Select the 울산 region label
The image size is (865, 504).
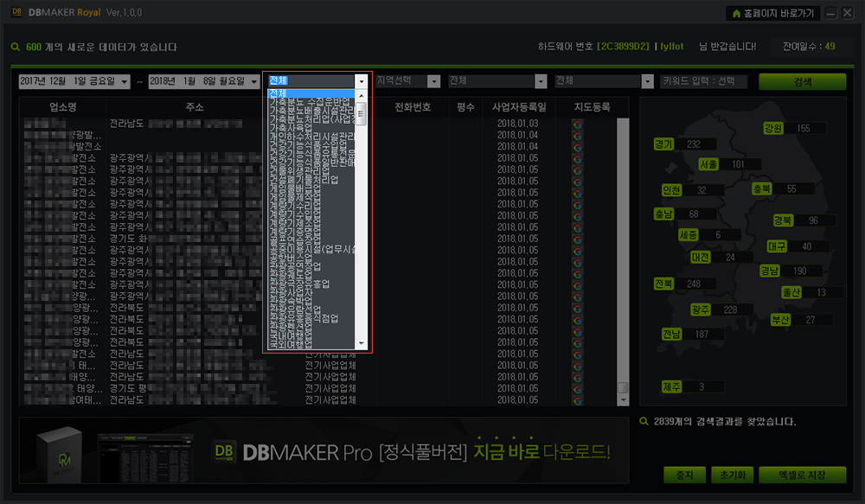pos(791,293)
